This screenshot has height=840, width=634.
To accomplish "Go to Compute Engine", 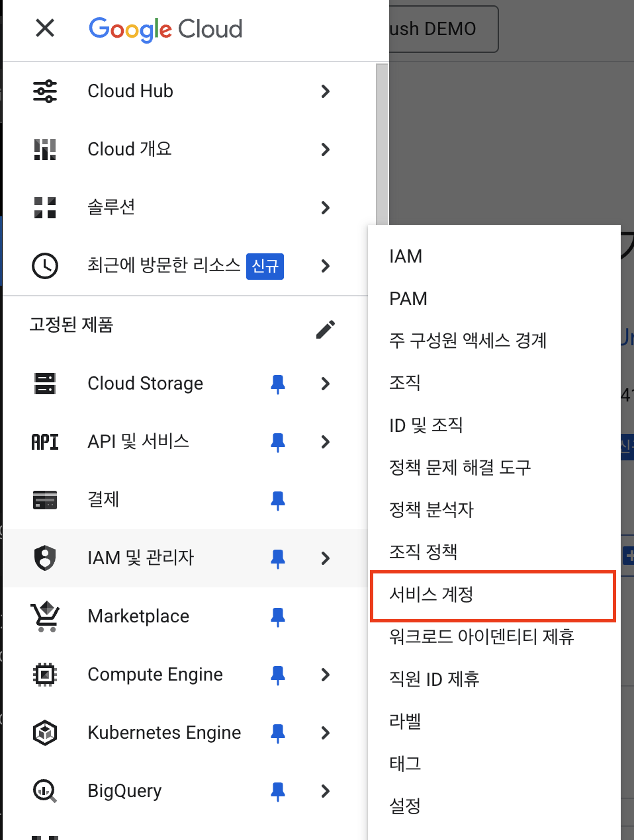I will (156, 675).
